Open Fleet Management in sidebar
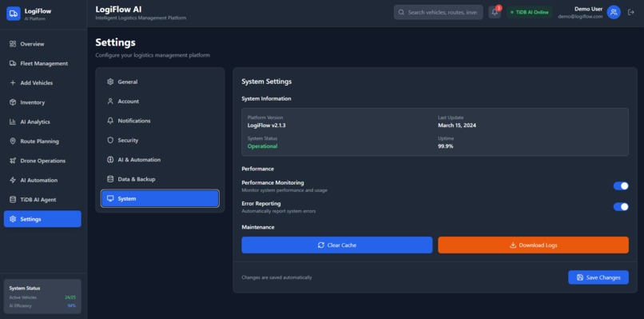 42,63
